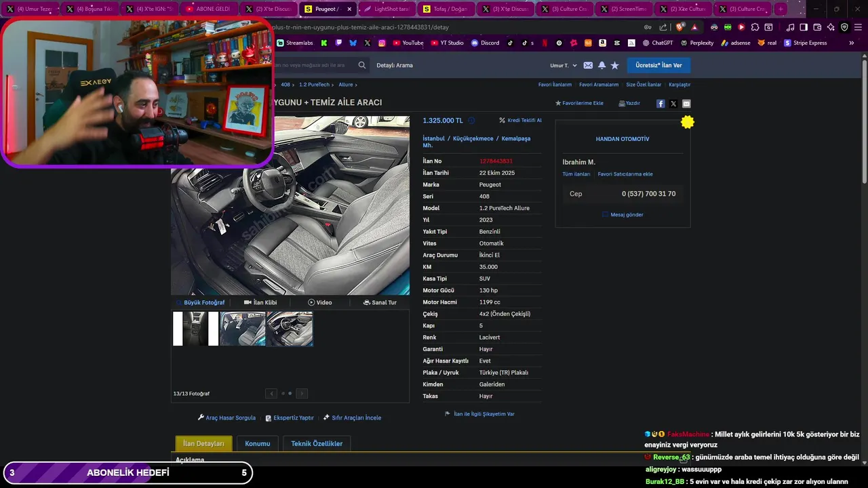Click Sıfır Araçları İncele
The width and height of the screenshot is (868, 488).
pos(352,418)
